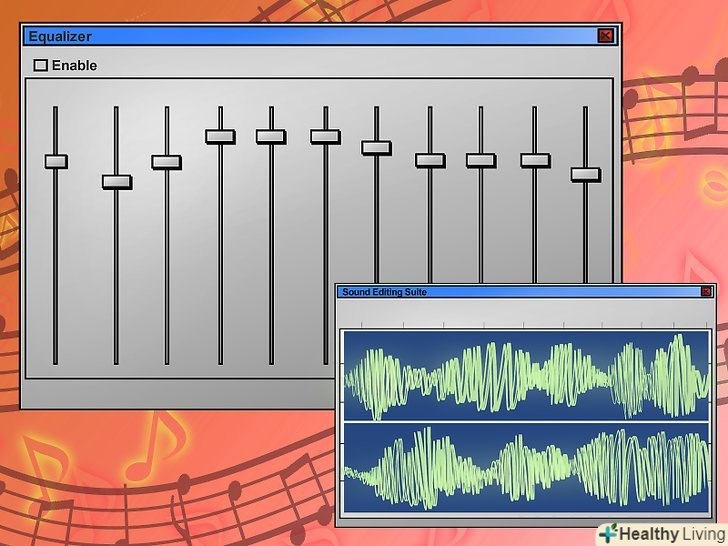Close the Sound Editing Suite window

(x=706, y=292)
